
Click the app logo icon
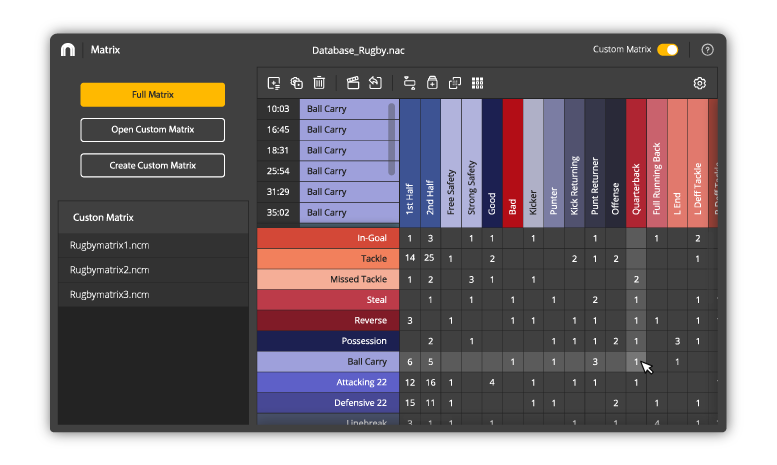[x=68, y=49]
